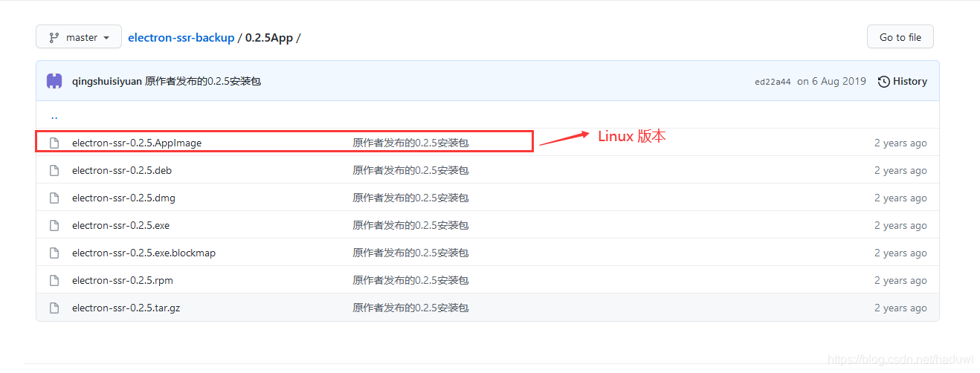Click the History clock icon

point(883,81)
